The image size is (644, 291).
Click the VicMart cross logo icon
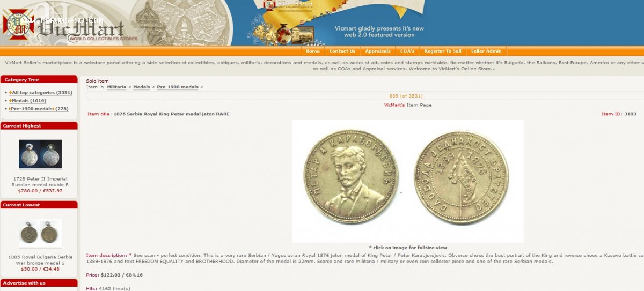[18, 25]
